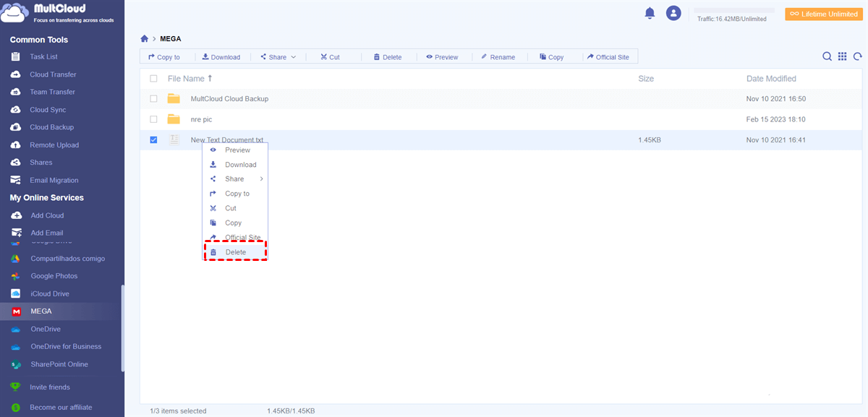
Task: Click Preview in toolbar
Action: click(x=442, y=57)
